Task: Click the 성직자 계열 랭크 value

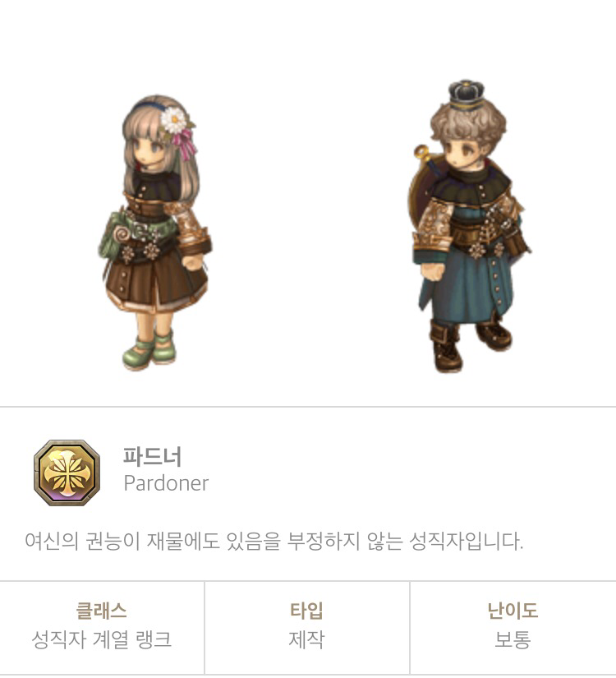Action: 102,639
